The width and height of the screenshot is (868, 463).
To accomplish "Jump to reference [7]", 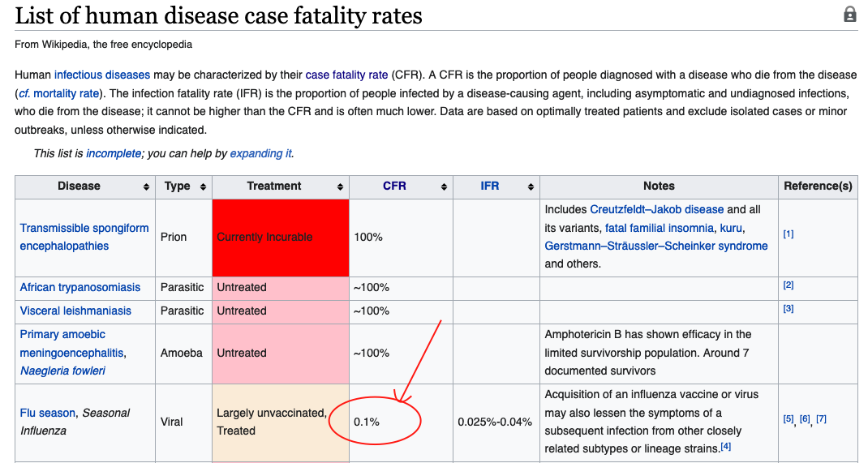I will [x=822, y=419].
